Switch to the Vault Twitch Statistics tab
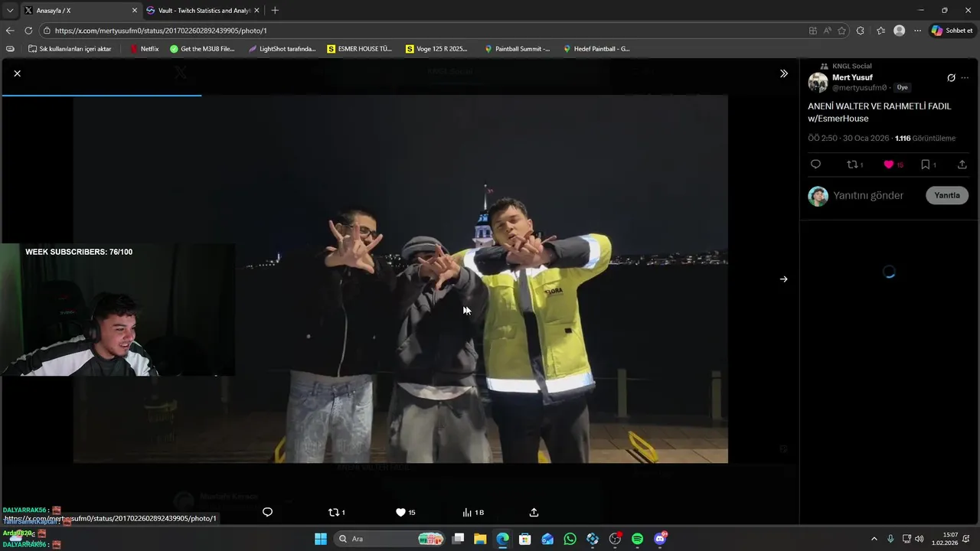980x551 pixels. pyautogui.click(x=204, y=10)
